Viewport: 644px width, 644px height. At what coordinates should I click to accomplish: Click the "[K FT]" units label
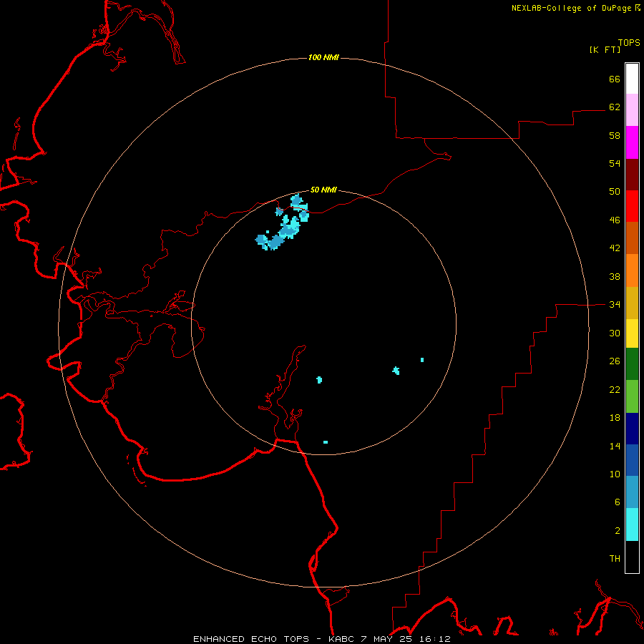(x=605, y=50)
